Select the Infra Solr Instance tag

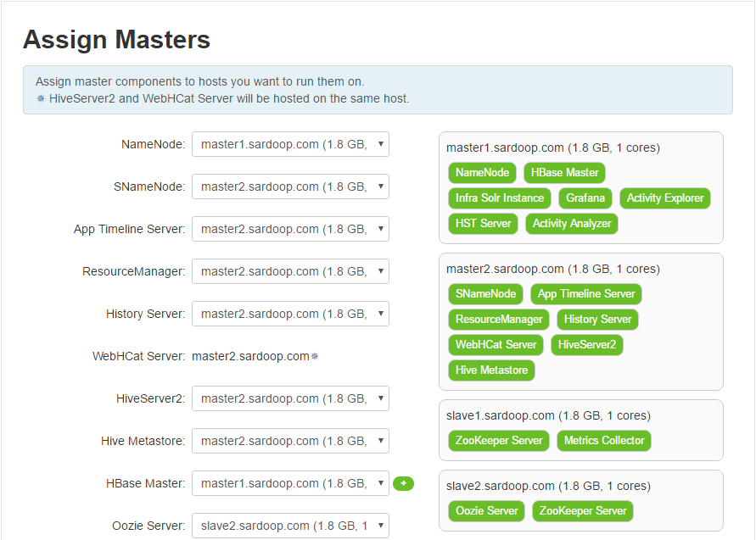pyautogui.click(x=500, y=198)
